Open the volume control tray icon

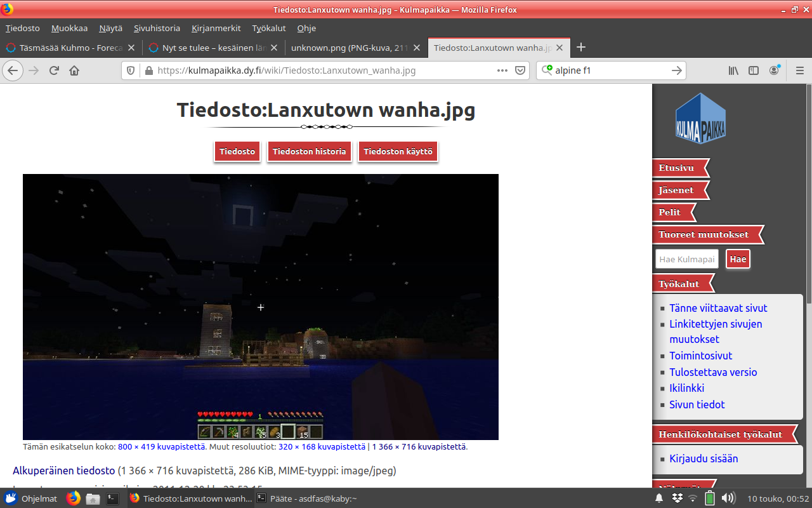(728, 498)
